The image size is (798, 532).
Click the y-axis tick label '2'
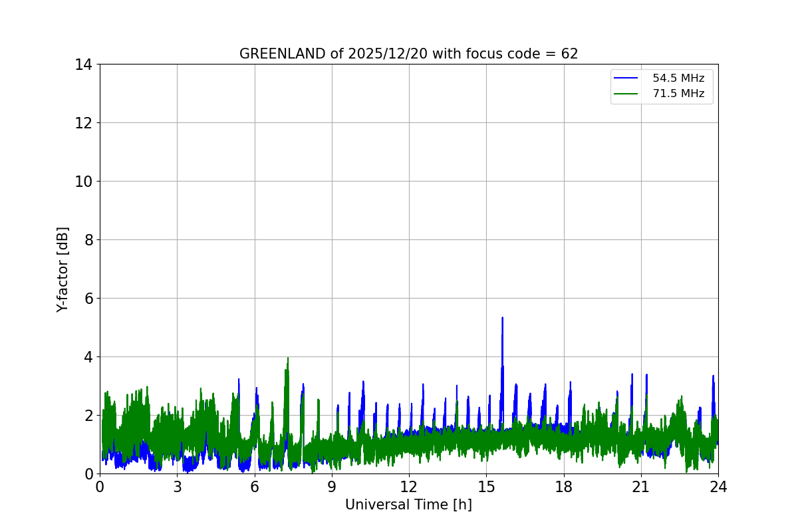(x=88, y=416)
